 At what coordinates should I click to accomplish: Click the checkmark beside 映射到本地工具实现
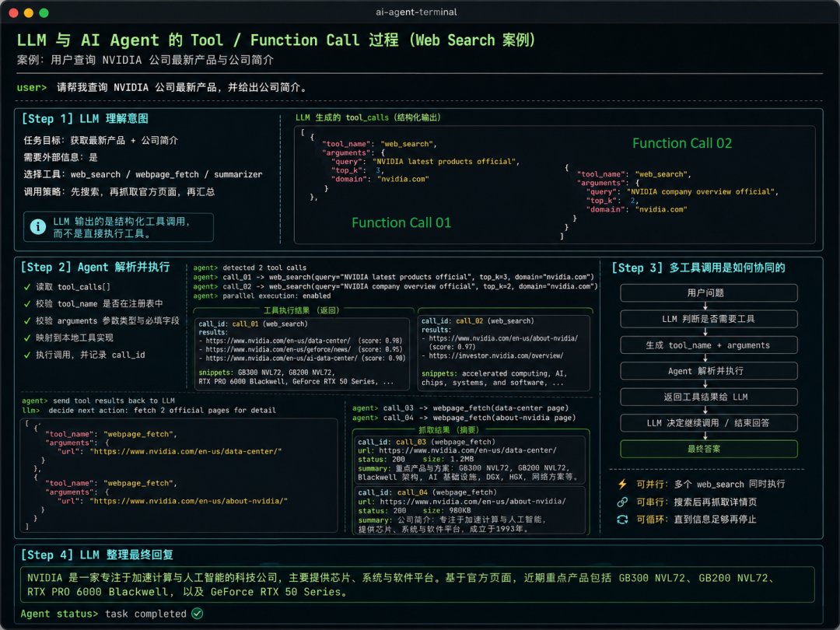[x=26, y=338]
